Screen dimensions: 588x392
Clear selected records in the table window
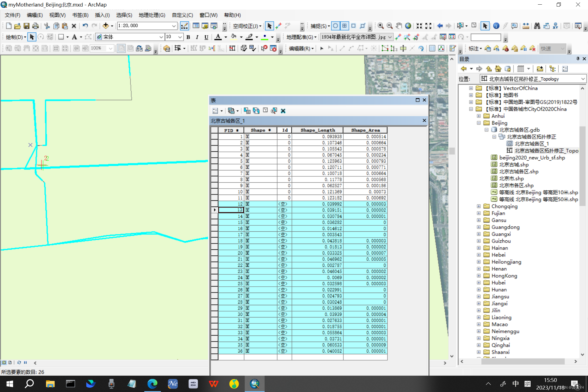point(265,111)
